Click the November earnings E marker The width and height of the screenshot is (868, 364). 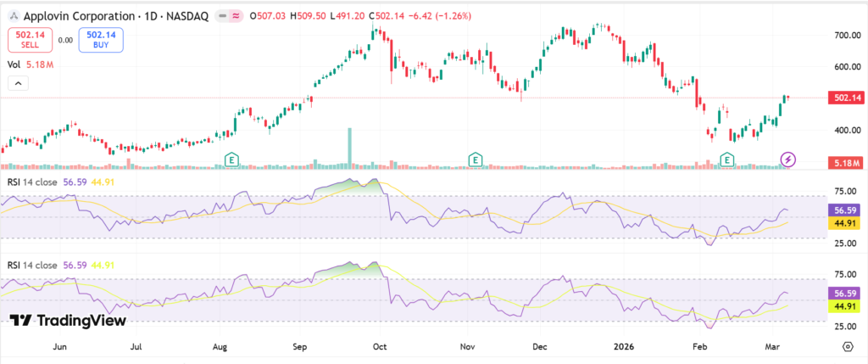pos(476,160)
